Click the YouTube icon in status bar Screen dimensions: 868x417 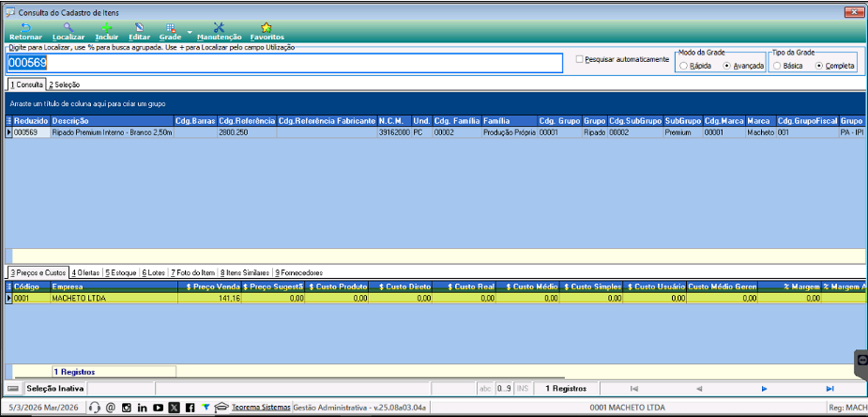[158, 408]
